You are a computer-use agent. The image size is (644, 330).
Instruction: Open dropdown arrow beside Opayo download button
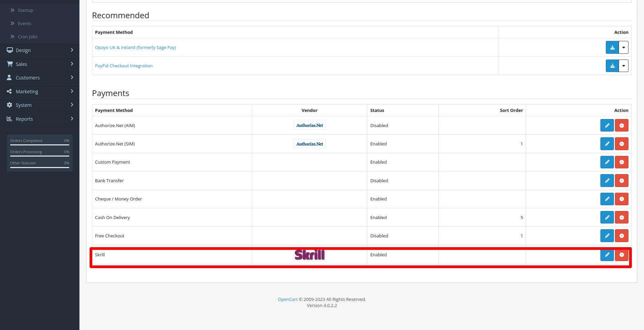(x=623, y=47)
